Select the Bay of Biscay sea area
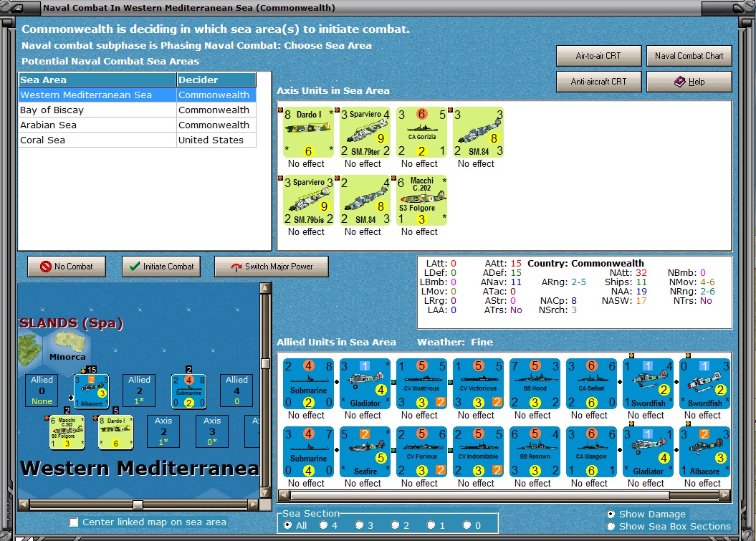 click(137, 110)
